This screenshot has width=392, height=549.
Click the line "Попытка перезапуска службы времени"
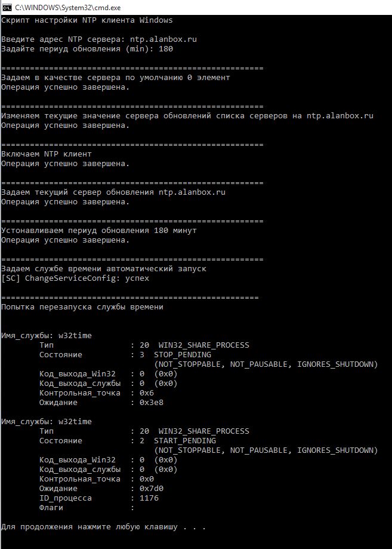click(x=82, y=307)
